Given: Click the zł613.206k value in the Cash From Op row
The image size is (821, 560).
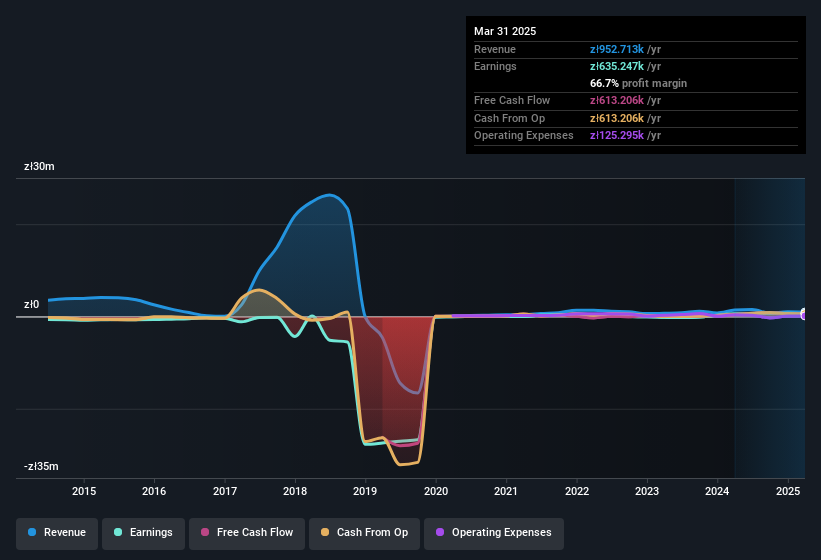Looking at the screenshot, I should [x=617, y=118].
